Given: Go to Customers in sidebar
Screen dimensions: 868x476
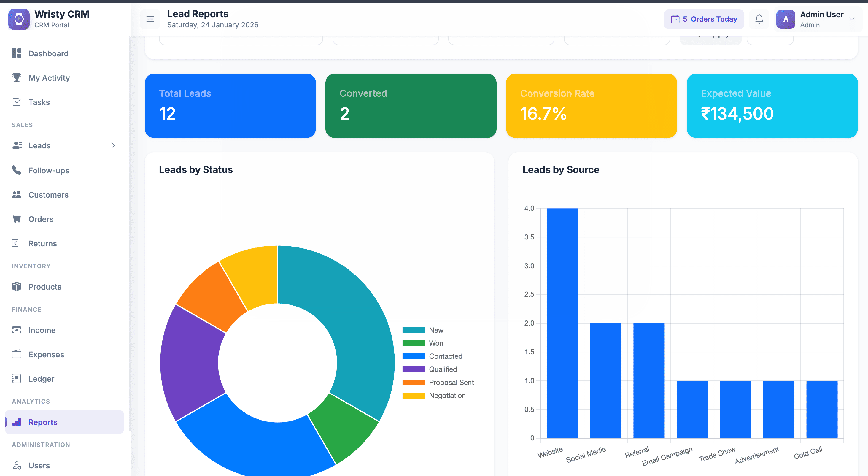Looking at the screenshot, I should [48, 195].
